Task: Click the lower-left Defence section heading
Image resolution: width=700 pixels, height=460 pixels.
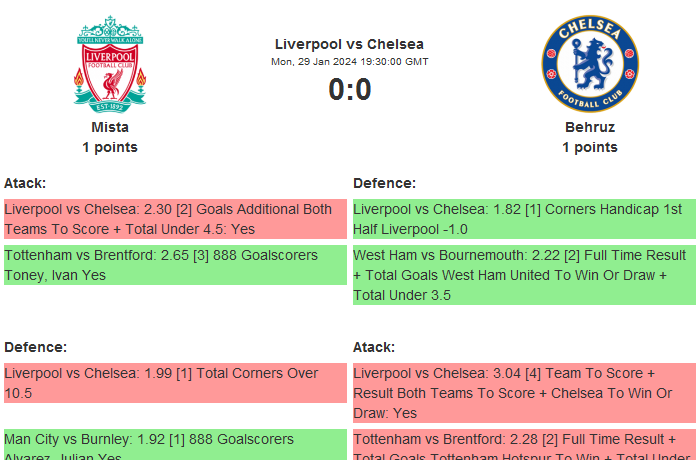Action: point(35,347)
